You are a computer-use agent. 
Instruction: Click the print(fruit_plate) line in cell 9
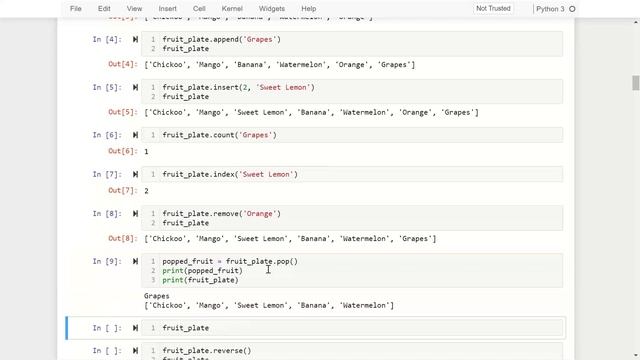click(200, 280)
